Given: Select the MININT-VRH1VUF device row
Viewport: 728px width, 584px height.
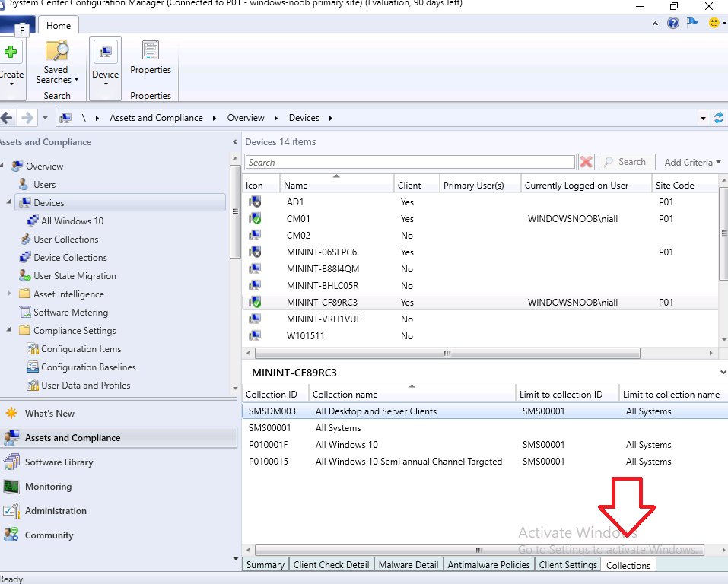Looking at the screenshot, I should coord(479,319).
